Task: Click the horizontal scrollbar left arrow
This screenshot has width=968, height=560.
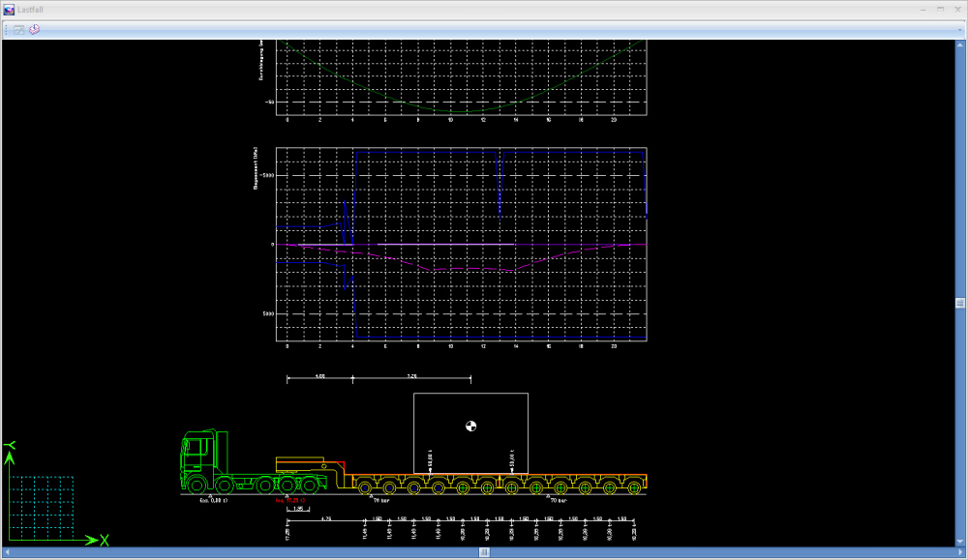Action: point(6,553)
